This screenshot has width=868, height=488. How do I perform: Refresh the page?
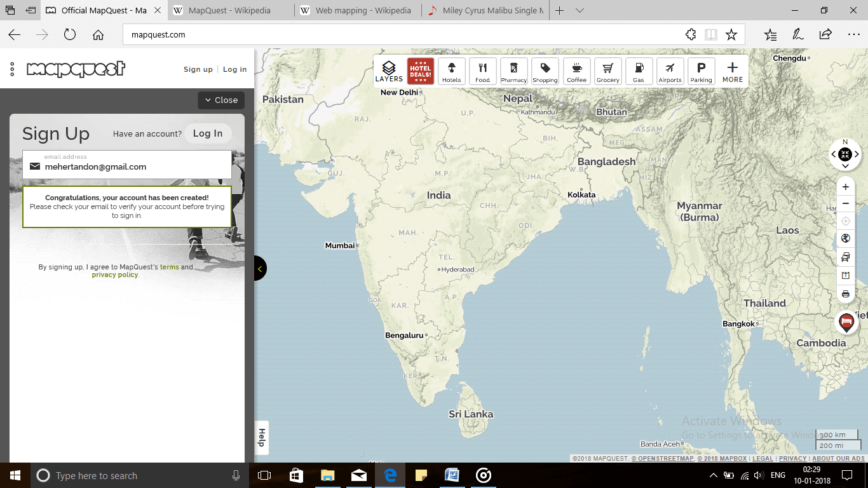(x=70, y=35)
